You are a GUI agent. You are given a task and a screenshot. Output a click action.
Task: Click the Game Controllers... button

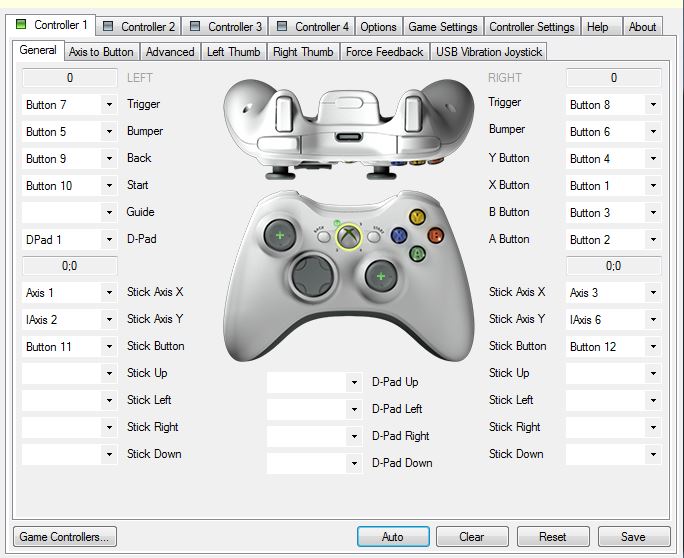point(65,537)
